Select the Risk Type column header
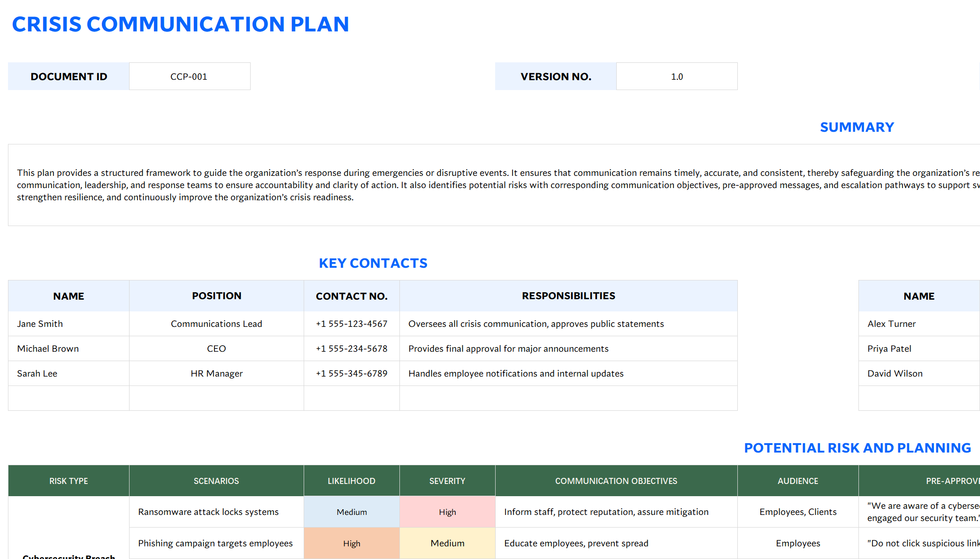Screen dimensions: 980x559 69,481
